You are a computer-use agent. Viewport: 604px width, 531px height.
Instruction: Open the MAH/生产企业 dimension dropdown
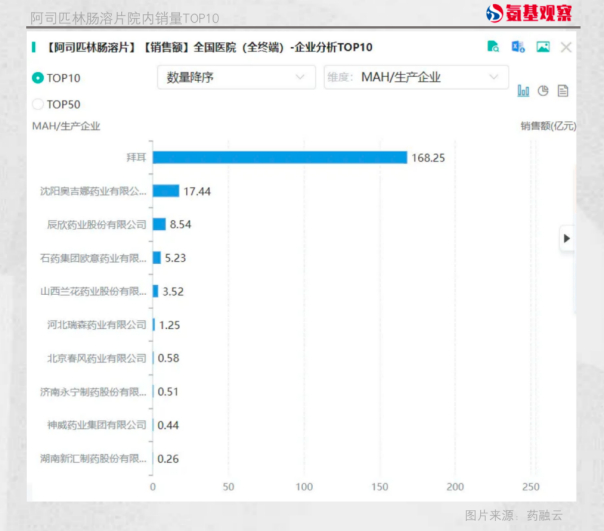pos(416,77)
